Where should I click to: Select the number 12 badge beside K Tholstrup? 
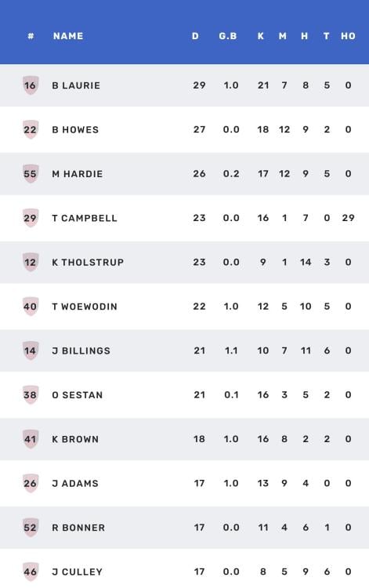(x=31, y=263)
